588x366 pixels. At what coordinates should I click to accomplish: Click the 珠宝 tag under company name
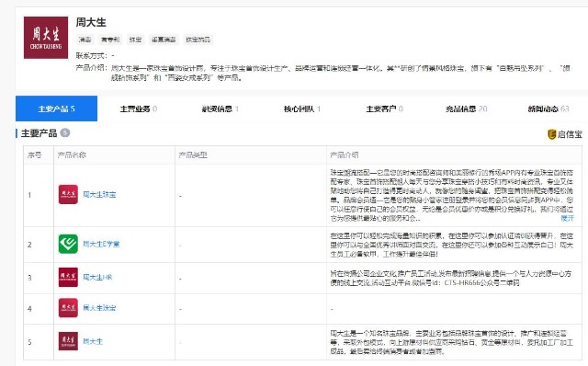(x=135, y=40)
